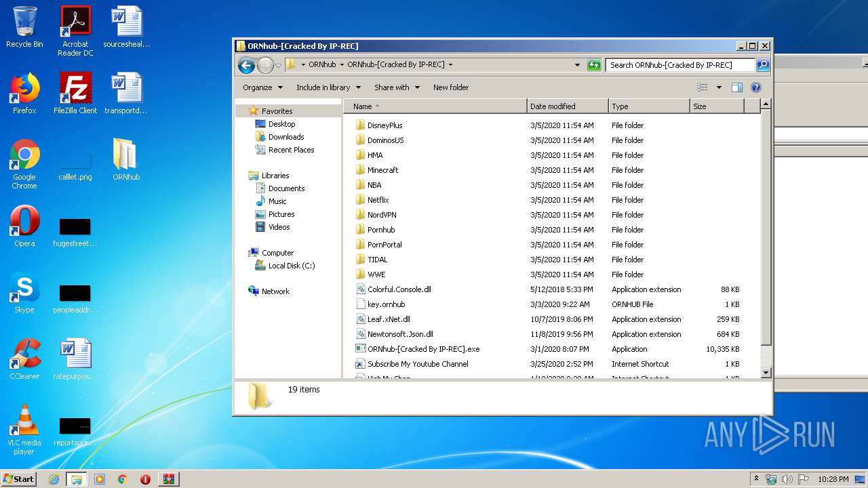Launch Skype desktop shortcut
This screenshot has height=488, width=868.
pyautogui.click(x=24, y=293)
